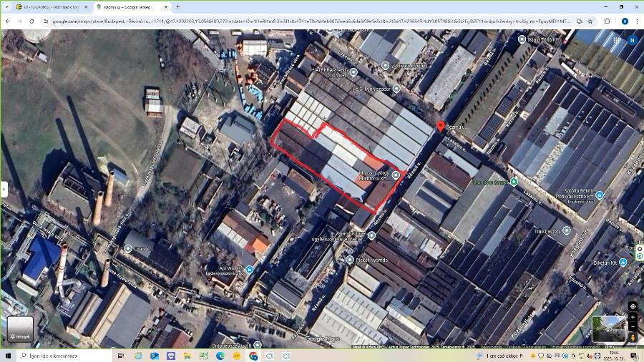Switch to the MBH Bank browser tab
The height and width of the screenshot is (362, 644).
tap(50, 7)
